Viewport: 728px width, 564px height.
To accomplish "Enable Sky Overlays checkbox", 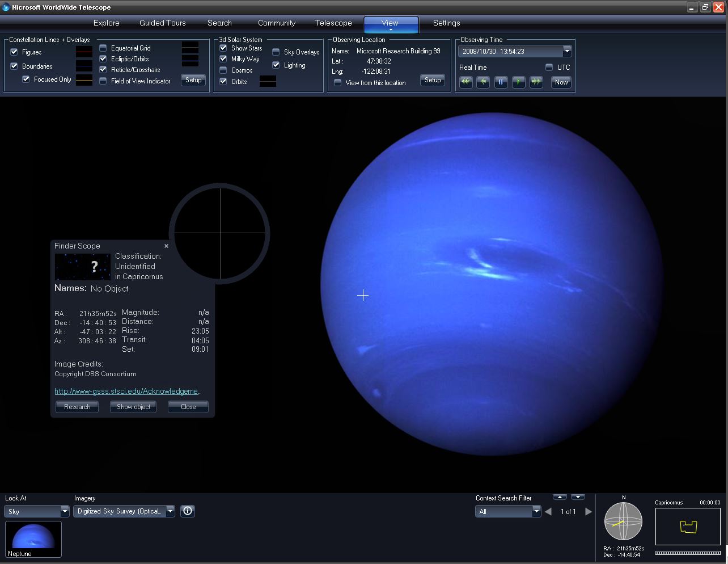I will pos(276,52).
